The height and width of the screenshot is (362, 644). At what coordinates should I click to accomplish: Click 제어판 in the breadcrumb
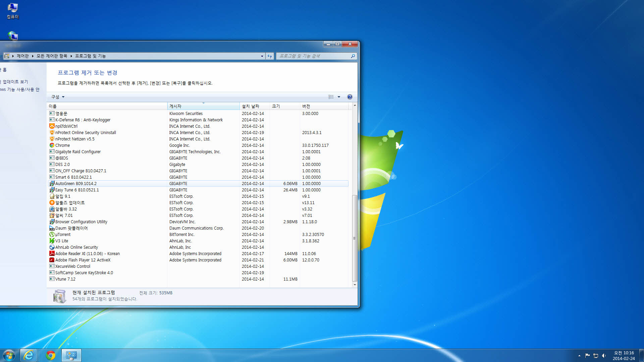(23, 56)
